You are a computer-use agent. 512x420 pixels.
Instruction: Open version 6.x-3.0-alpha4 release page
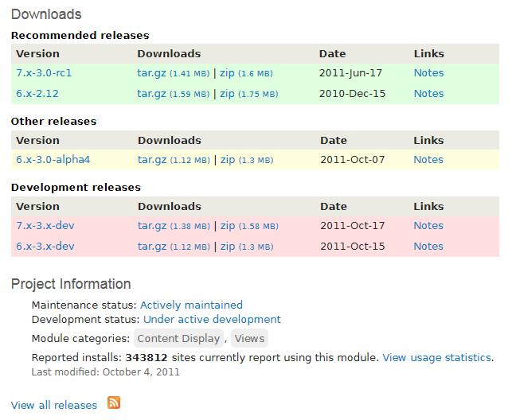point(53,160)
